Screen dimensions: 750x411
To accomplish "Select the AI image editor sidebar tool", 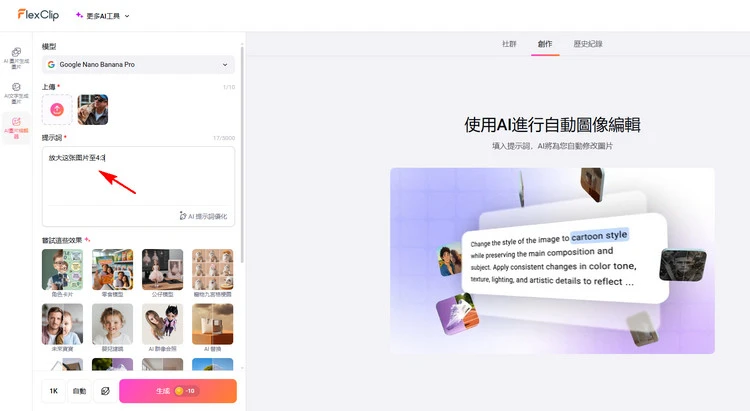I will coord(16,127).
